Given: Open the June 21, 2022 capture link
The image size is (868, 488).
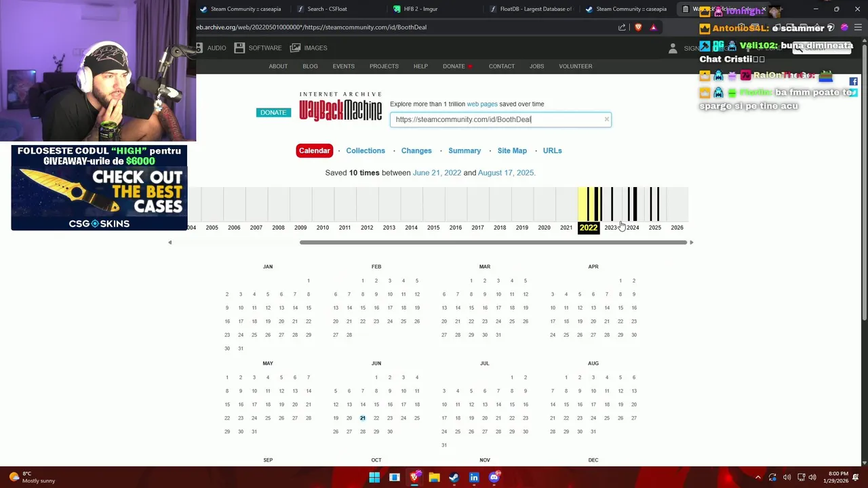Looking at the screenshot, I should point(437,173).
